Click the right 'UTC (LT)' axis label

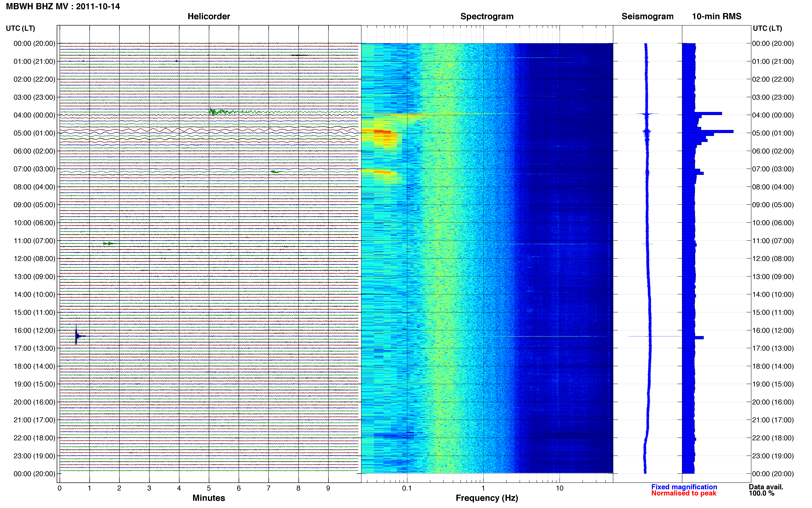click(x=767, y=28)
